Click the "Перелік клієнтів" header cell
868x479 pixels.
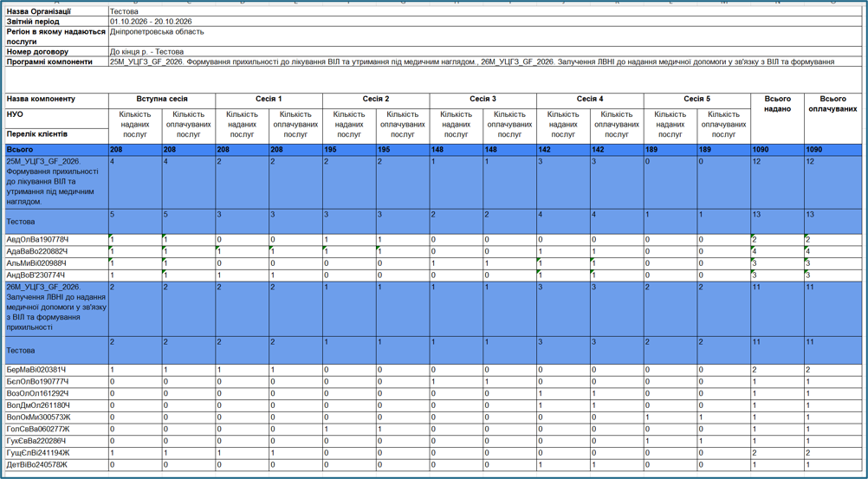57,136
